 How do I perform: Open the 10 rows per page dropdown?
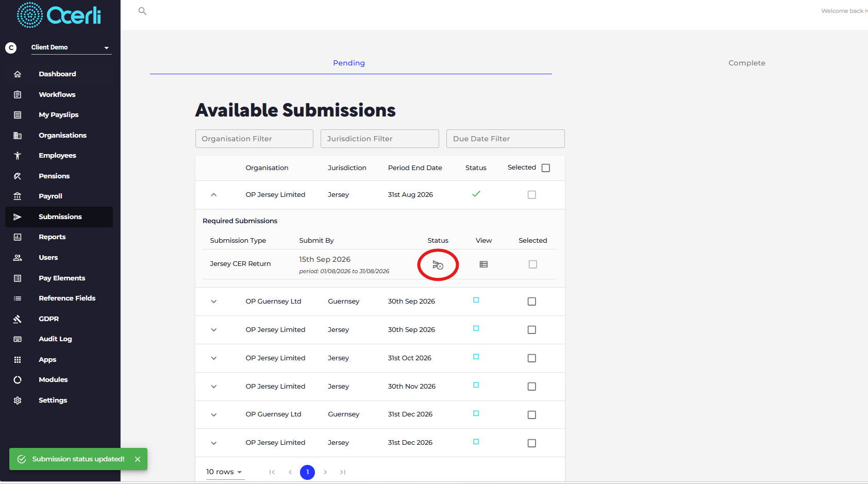[225, 472]
